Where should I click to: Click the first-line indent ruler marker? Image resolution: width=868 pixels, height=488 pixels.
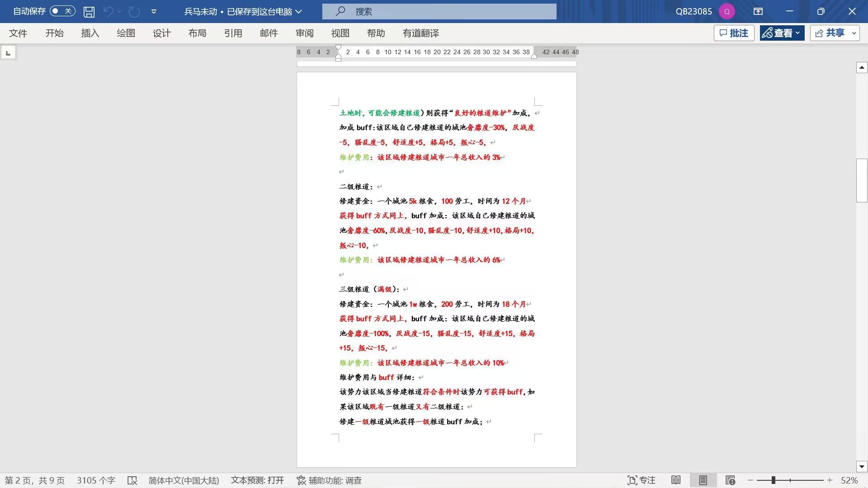click(338, 48)
